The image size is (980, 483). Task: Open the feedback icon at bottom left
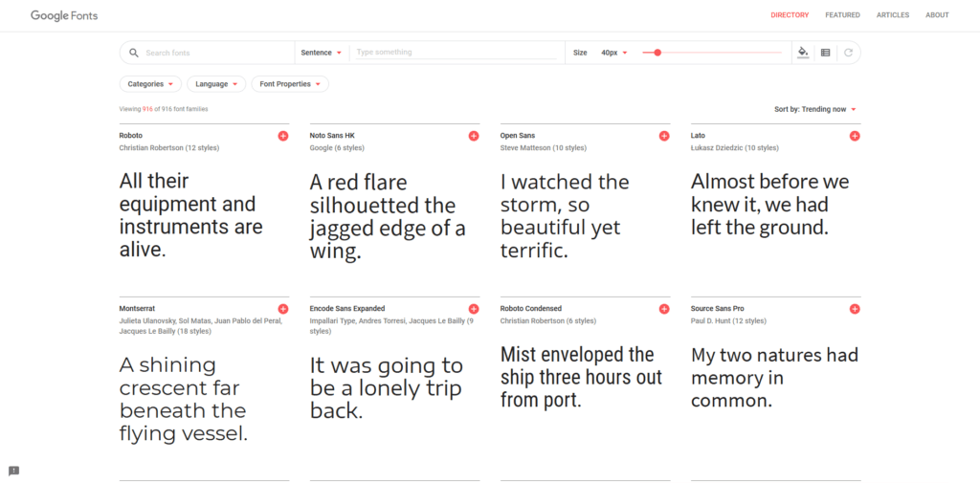(13, 472)
